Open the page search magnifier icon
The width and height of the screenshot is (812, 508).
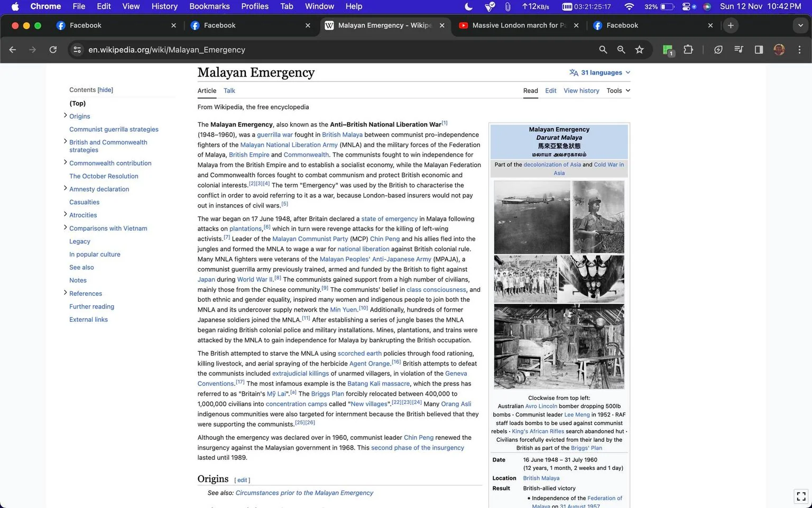603,50
